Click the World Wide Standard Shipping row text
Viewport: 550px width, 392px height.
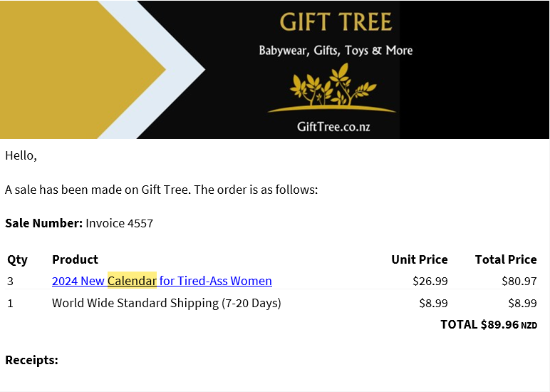167,303
